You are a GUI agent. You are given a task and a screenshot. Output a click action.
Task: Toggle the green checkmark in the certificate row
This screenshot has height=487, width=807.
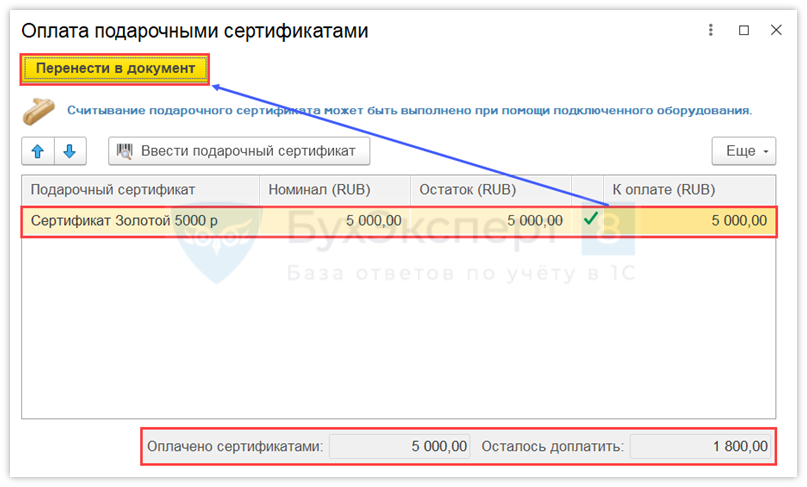click(x=590, y=220)
